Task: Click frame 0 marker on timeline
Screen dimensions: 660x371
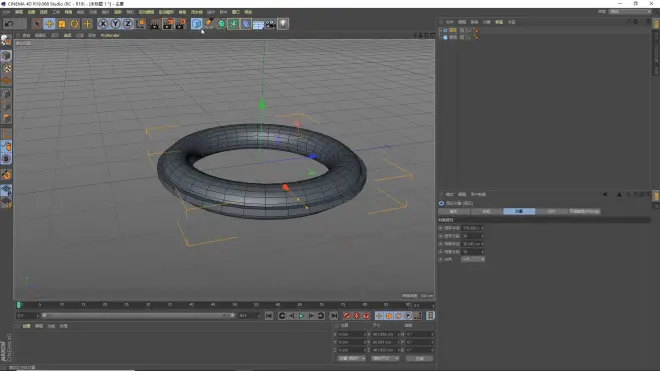Action: pos(19,304)
